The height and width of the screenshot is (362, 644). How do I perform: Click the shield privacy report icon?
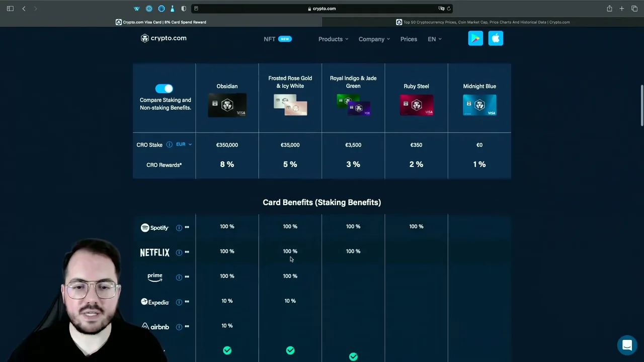184,9
